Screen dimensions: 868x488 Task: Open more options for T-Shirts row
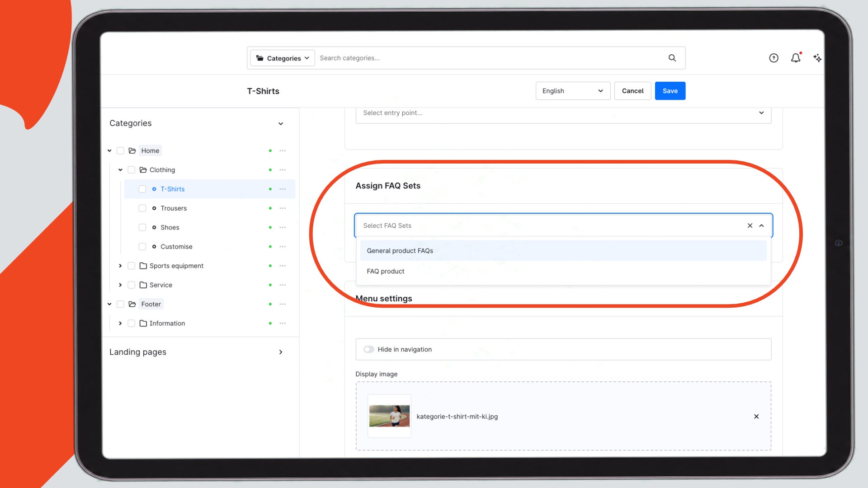(x=283, y=189)
